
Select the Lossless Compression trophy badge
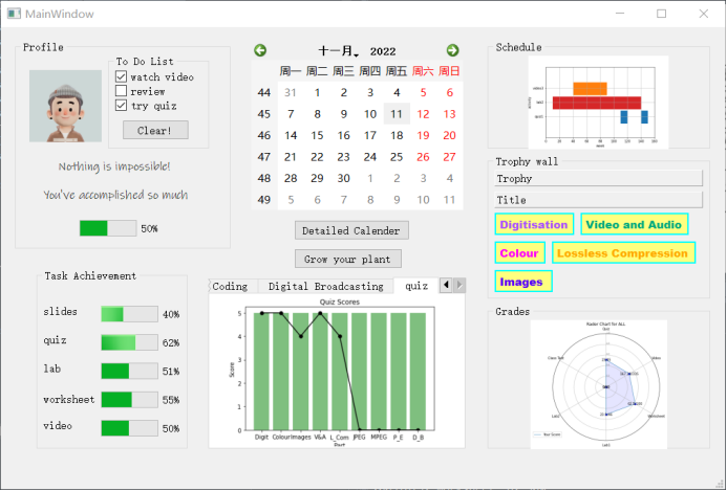tap(622, 253)
